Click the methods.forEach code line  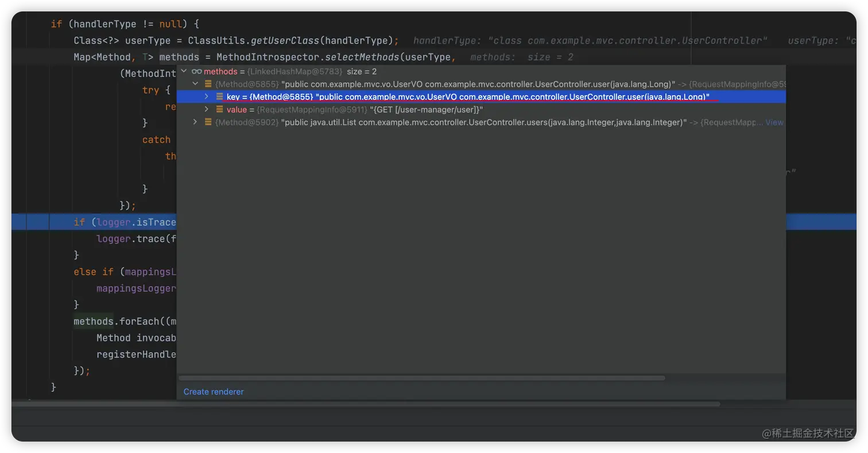(x=125, y=322)
